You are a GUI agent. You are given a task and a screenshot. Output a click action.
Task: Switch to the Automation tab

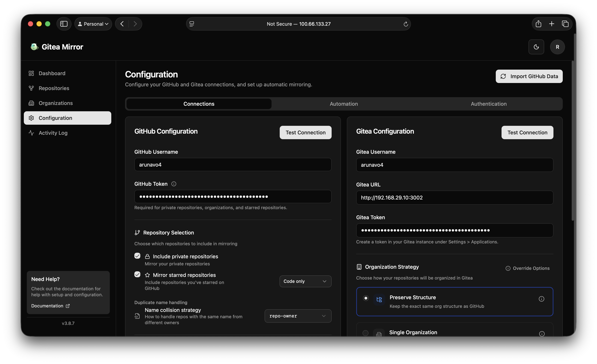(x=344, y=104)
